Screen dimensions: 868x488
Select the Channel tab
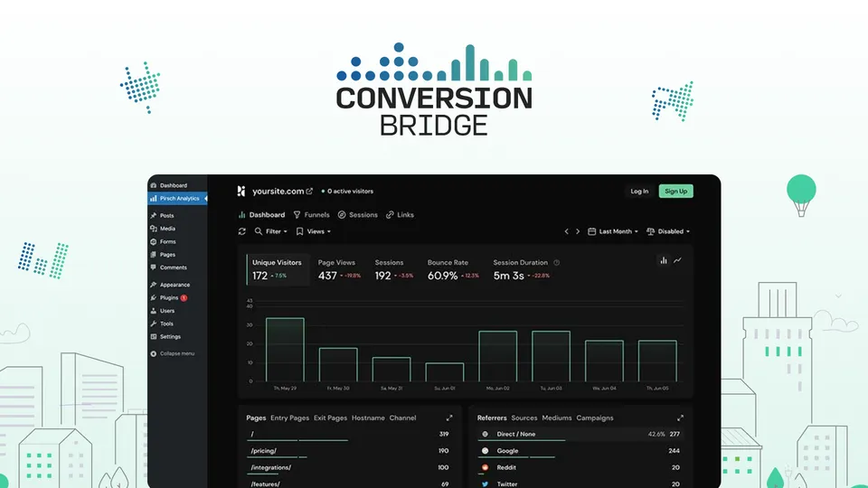(x=402, y=418)
